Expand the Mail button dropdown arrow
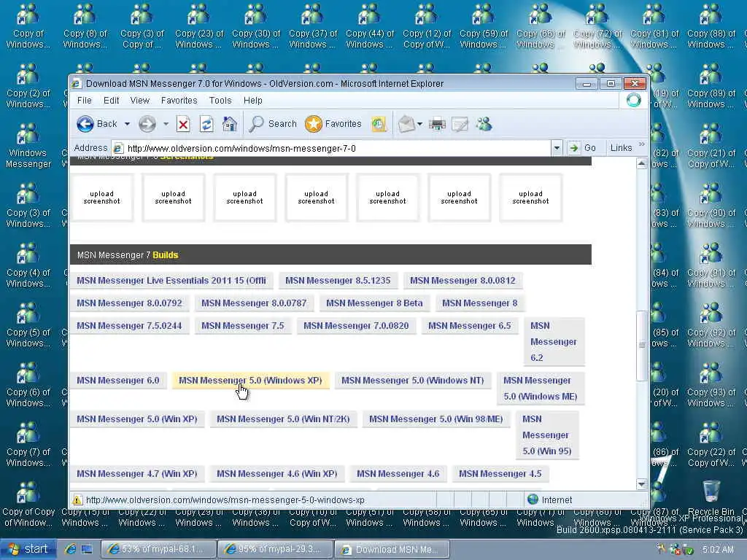The width and height of the screenshot is (747, 560). tap(419, 124)
